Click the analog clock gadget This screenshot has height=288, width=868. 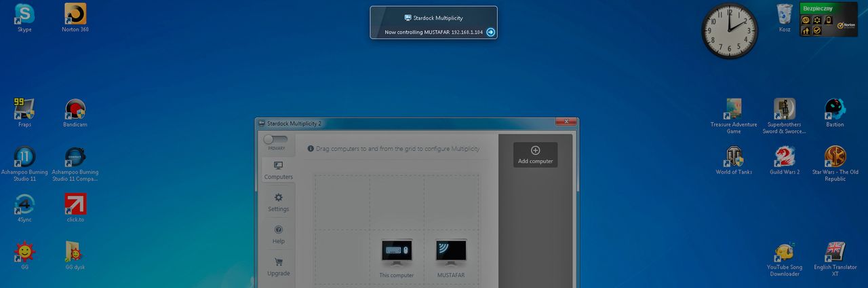730,31
